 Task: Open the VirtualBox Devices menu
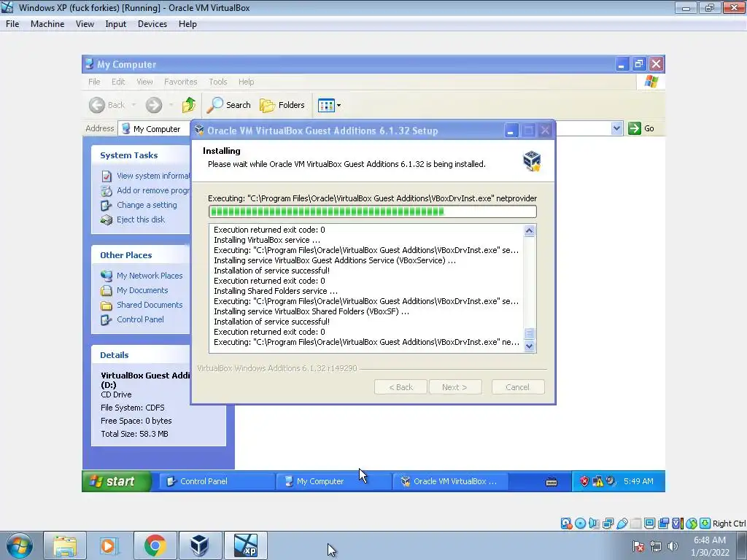coord(152,24)
